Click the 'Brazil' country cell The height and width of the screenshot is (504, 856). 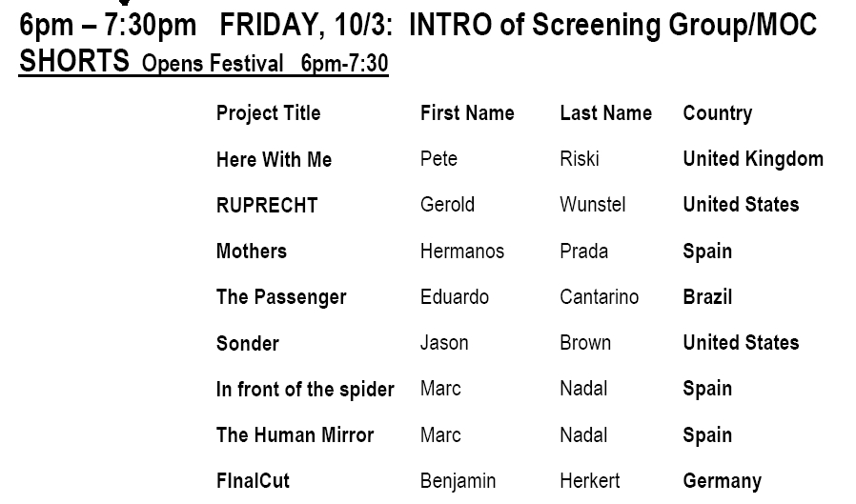pos(707,297)
